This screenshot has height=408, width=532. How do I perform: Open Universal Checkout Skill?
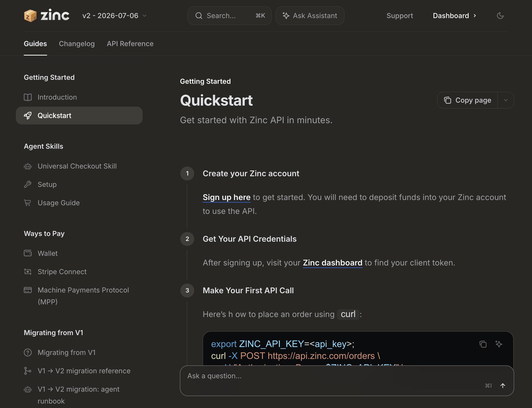(77, 166)
